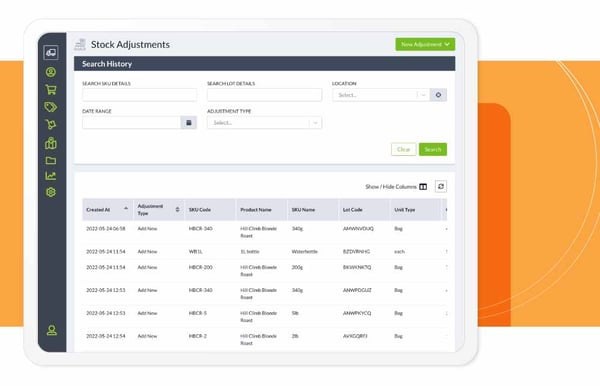Viewport: 600px width, 386px height.
Task: Open the Location select dropdown
Action: pyautogui.click(x=381, y=95)
